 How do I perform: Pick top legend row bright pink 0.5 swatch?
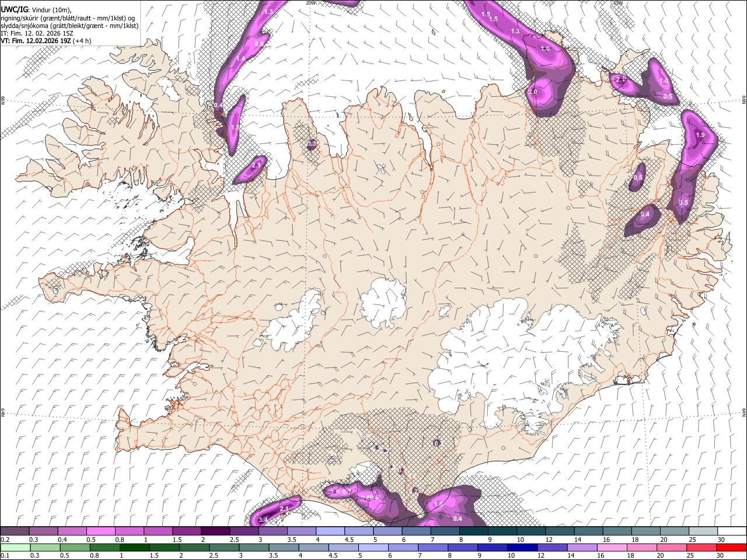click(100, 531)
